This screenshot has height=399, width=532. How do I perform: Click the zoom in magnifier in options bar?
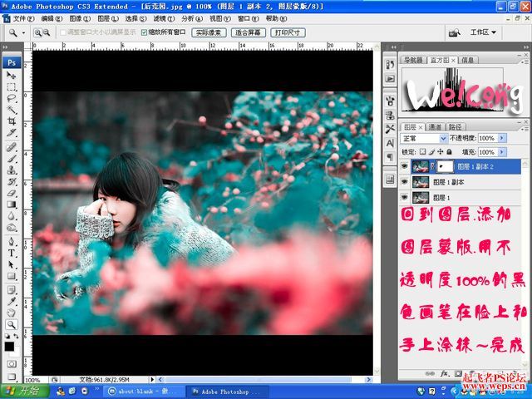pyautogui.click(x=37, y=32)
